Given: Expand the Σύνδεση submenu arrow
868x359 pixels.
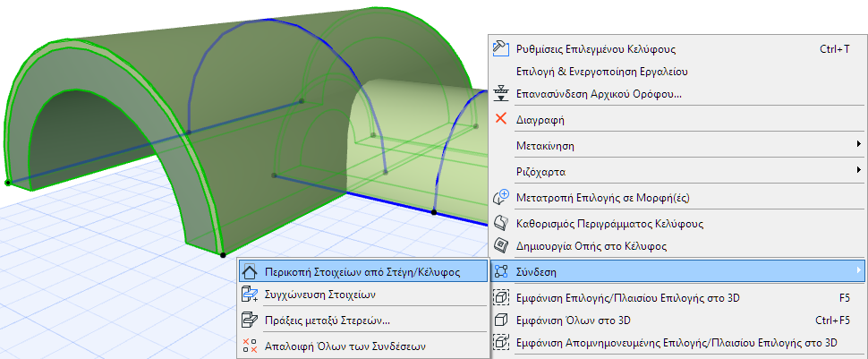Looking at the screenshot, I should coord(858,269).
